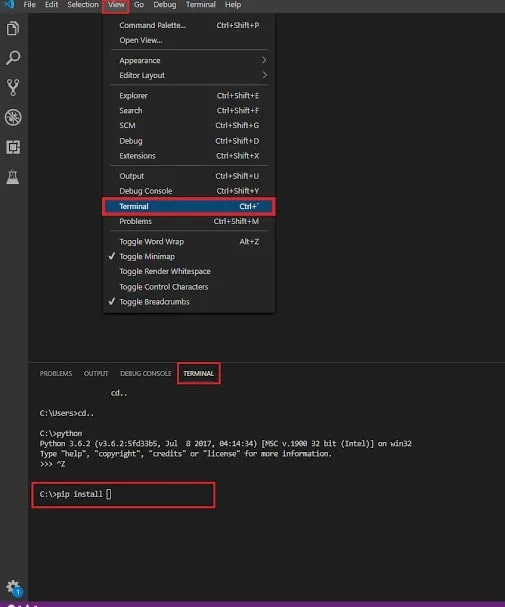Viewport: 505px width, 607px height.
Task: Choose Command Palette... from View menu
Action: click(189, 25)
